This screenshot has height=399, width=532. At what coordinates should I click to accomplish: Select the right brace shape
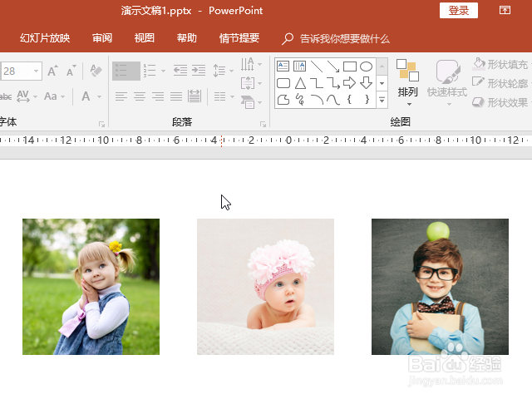coord(367,100)
